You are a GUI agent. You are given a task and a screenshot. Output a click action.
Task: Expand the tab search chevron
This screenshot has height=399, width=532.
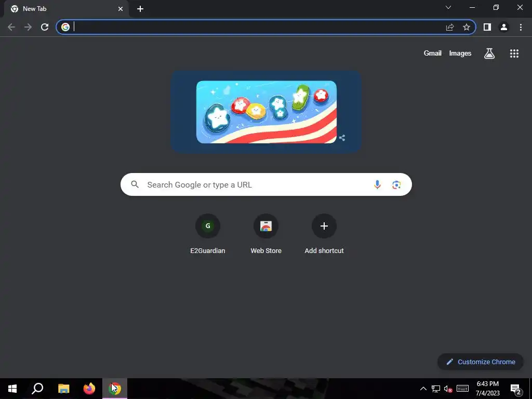tap(448, 7)
